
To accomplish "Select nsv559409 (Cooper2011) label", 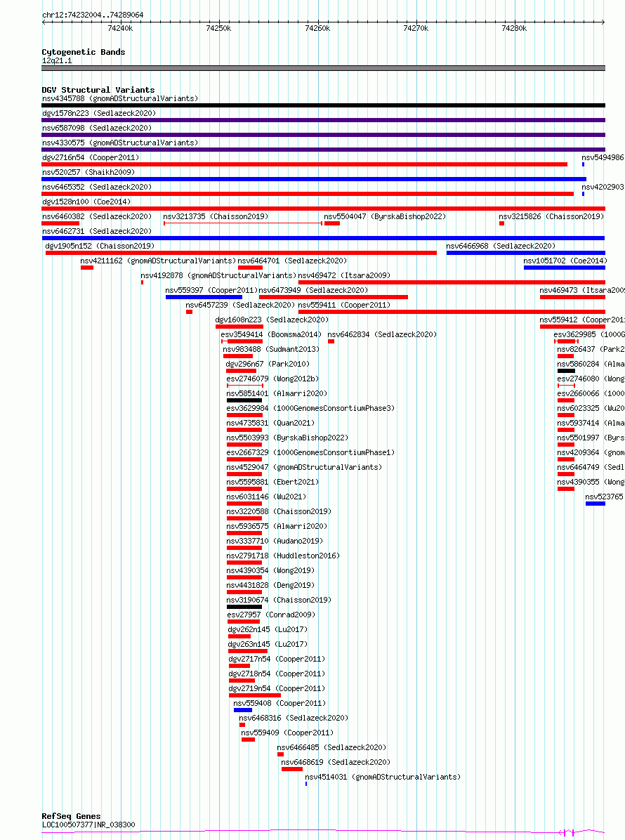I will pyautogui.click(x=287, y=733).
